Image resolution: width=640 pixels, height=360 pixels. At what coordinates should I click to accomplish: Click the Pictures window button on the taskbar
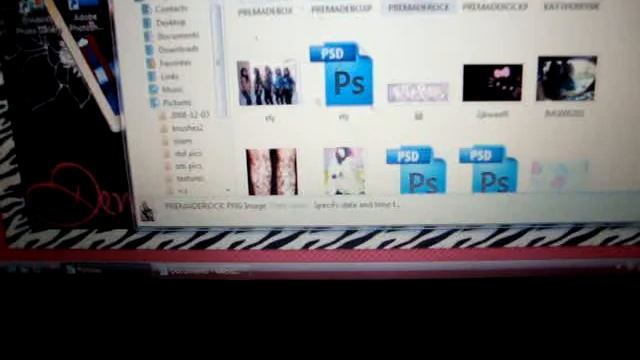point(106,270)
